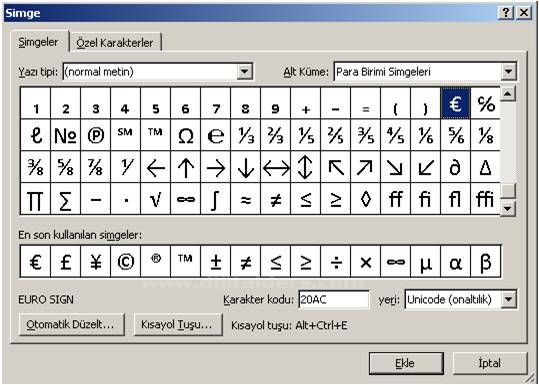Screen dimensions: 539x385
Task: Pick the south-east diagonal arrow (↘) symbol
Action: tap(395, 167)
